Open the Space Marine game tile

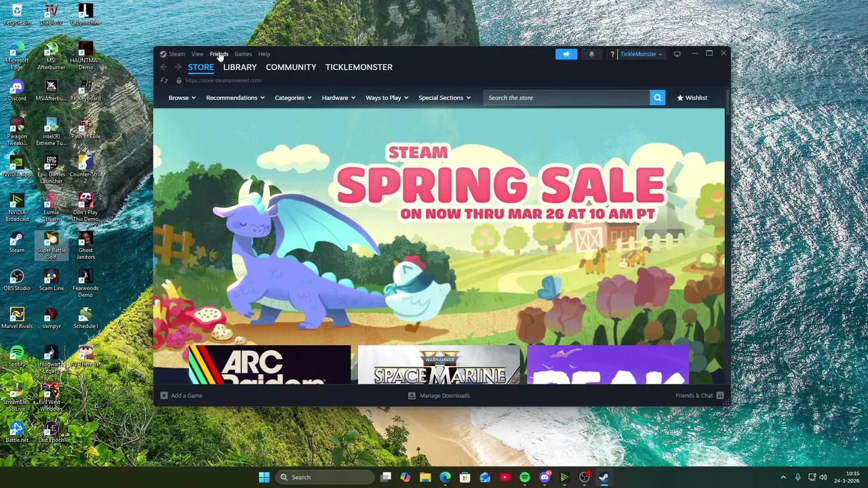[439, 365]
